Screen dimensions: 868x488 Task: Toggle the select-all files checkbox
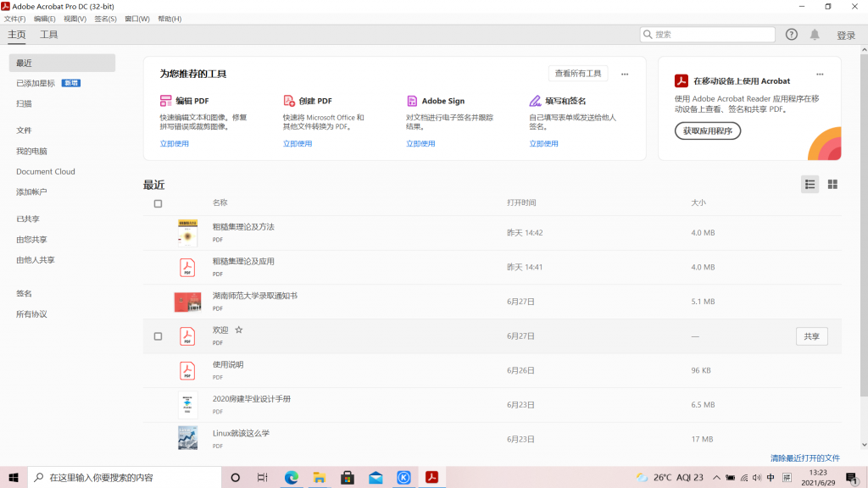pyautogui.click(x=158, y=203)
